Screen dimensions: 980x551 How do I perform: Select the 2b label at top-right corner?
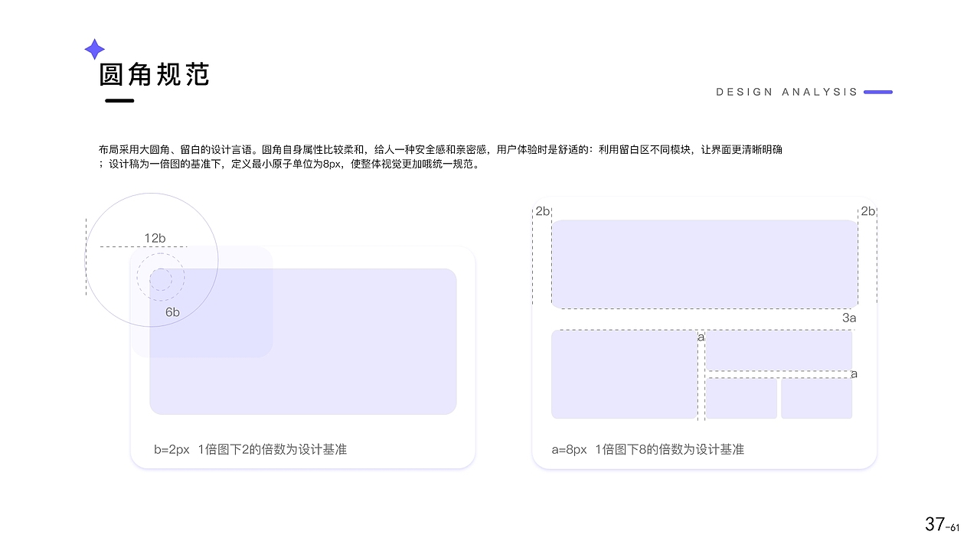tap(868, 210)
